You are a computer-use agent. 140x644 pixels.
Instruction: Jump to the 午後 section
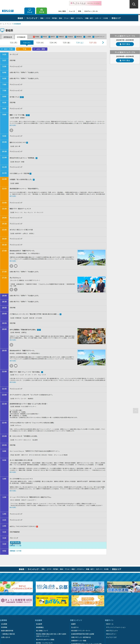(24, 49)
